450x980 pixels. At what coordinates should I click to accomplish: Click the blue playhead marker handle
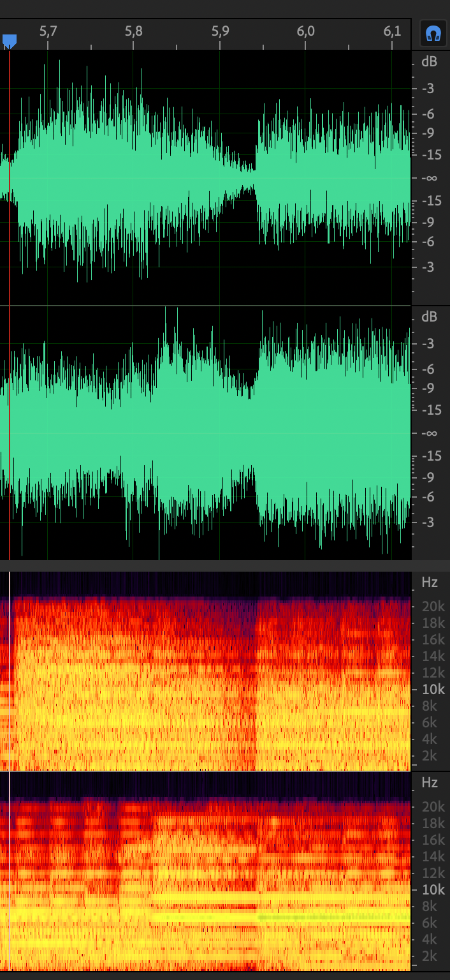pos(9,41)
